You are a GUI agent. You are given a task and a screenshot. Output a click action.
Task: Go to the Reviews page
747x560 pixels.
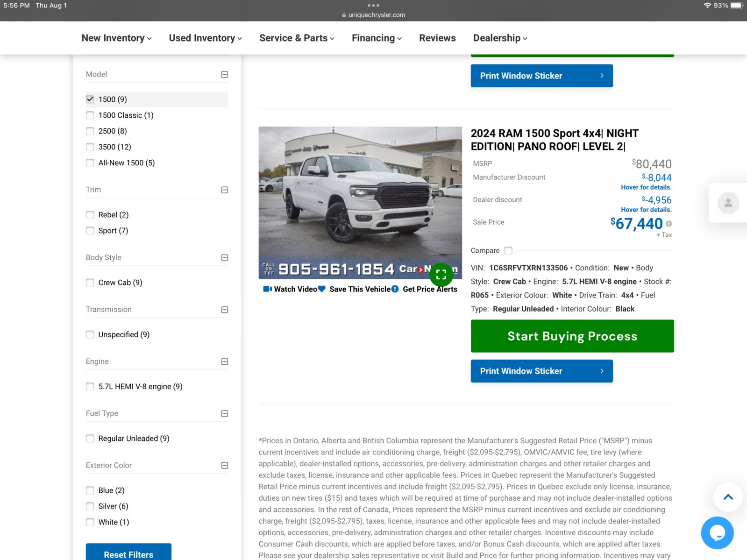pyautogui.click(x=437, y=38)
